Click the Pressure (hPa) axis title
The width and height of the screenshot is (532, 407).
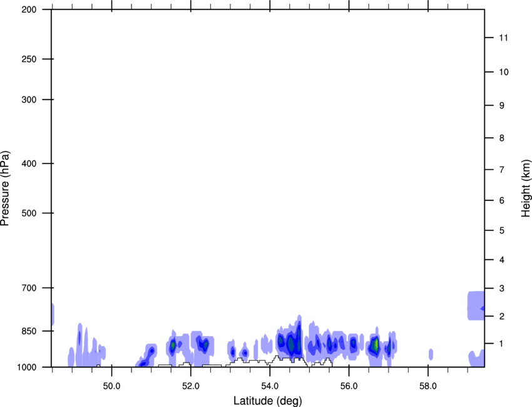[x=5, y=188]
